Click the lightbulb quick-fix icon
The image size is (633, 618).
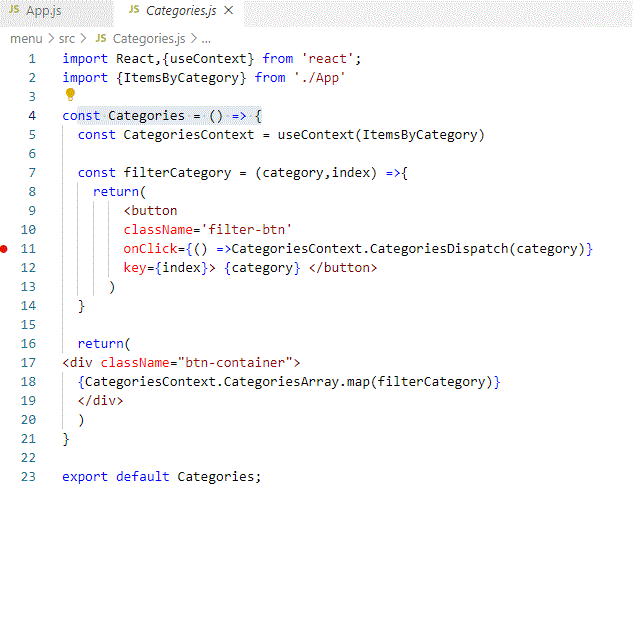70,94
